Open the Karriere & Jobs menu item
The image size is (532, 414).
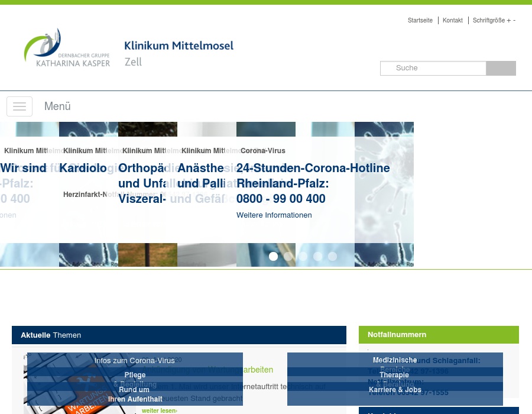[x=395, y=389]
